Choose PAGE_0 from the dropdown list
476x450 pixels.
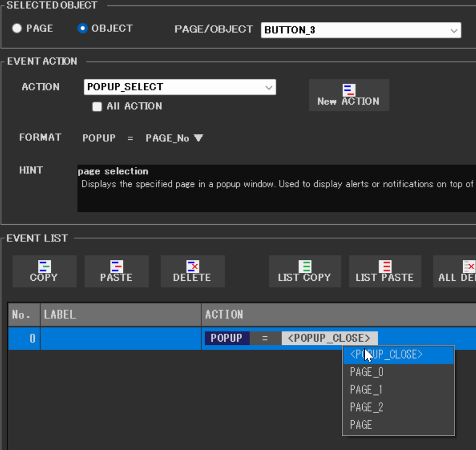(x=399, y=372)
